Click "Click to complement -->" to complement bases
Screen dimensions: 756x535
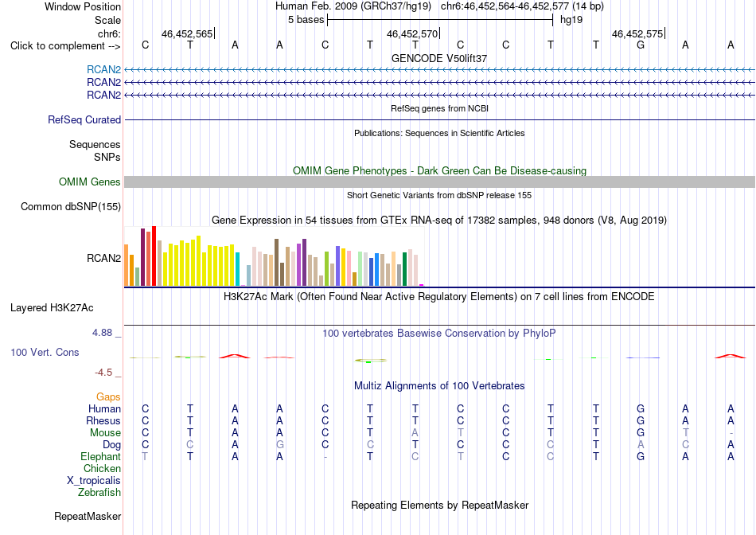(x=65, y=46)
